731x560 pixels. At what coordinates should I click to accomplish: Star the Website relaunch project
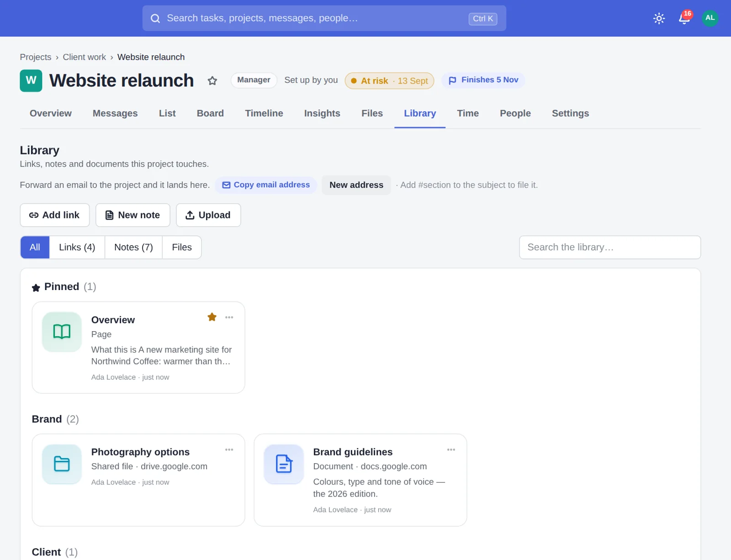click(x=212, y=81)
